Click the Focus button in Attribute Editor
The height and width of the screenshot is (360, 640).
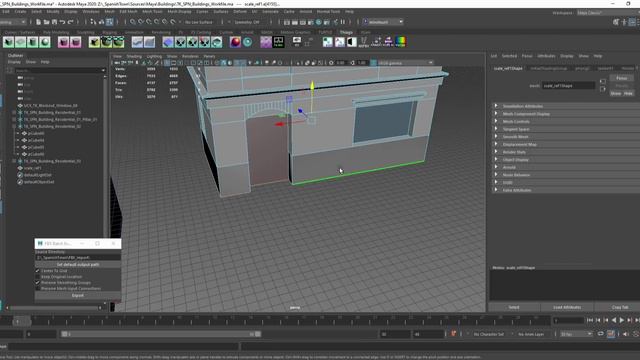pyautogui.click(x=621, y=78)
